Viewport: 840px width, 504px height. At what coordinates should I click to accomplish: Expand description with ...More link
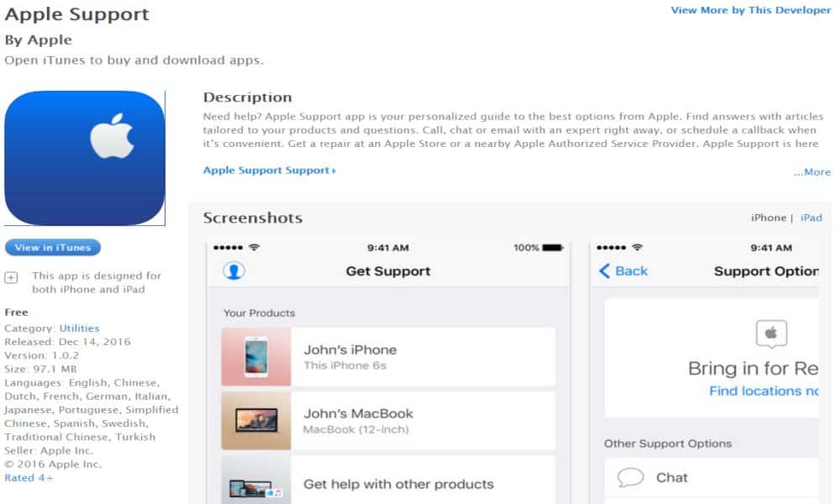tap(812, 172)
